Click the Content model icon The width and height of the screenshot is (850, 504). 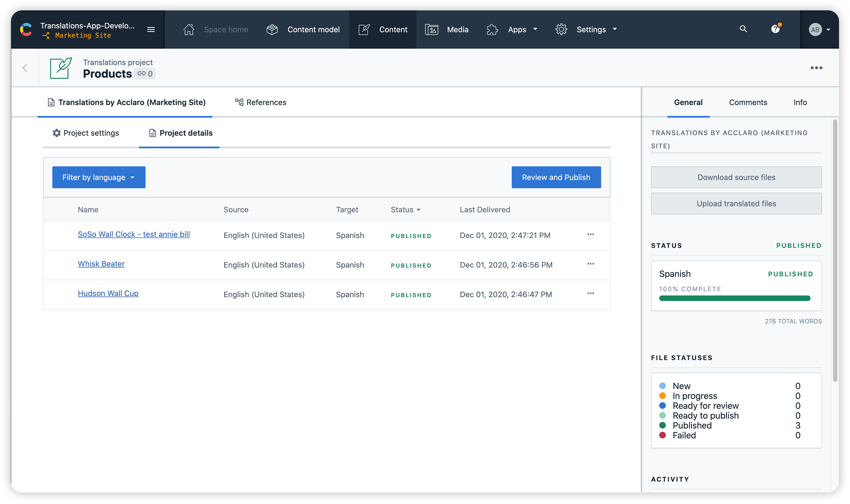point(273,29)
